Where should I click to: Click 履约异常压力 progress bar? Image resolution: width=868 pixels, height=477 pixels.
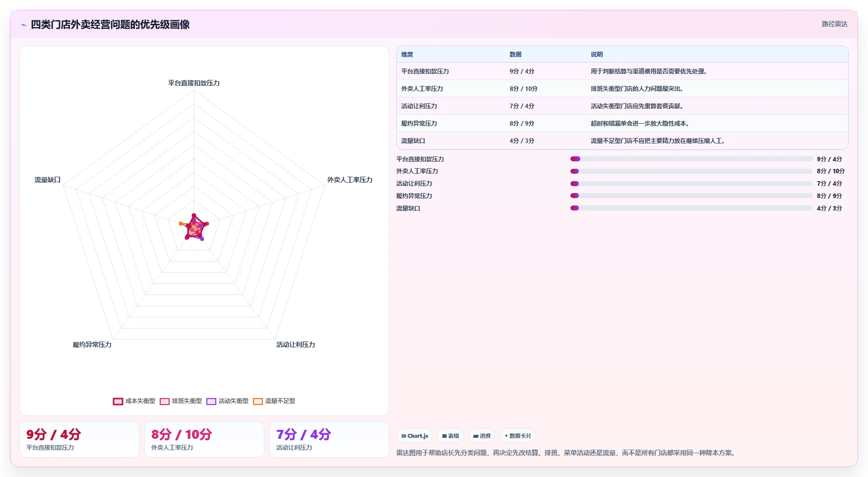(x=691, y=196)
